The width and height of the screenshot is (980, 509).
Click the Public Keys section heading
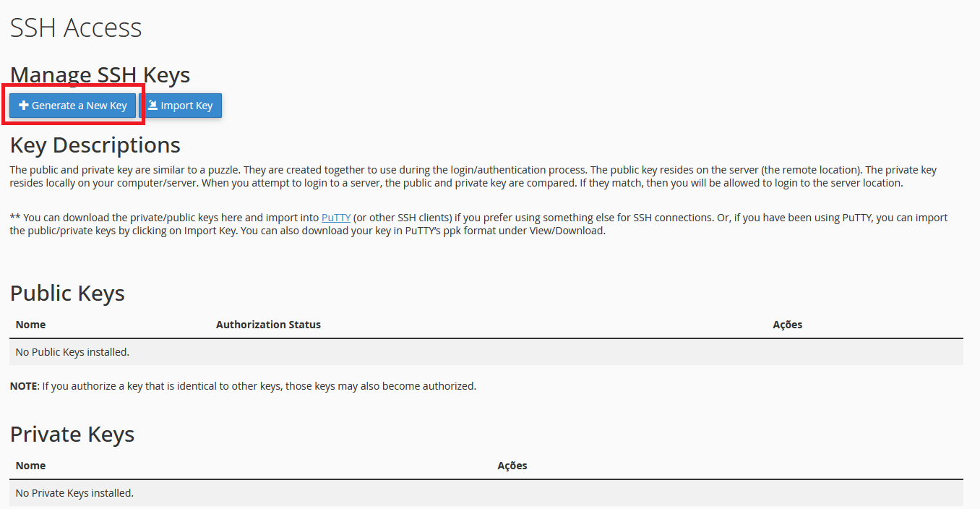67,294
